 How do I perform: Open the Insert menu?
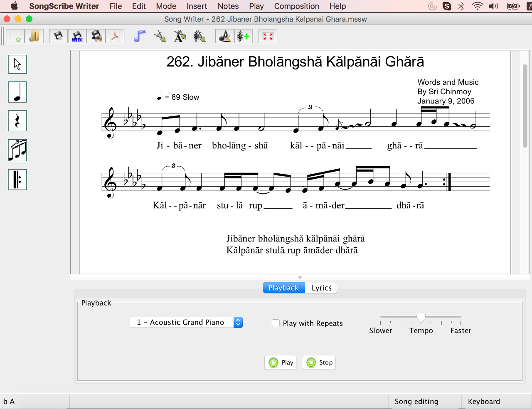point(197,6)
